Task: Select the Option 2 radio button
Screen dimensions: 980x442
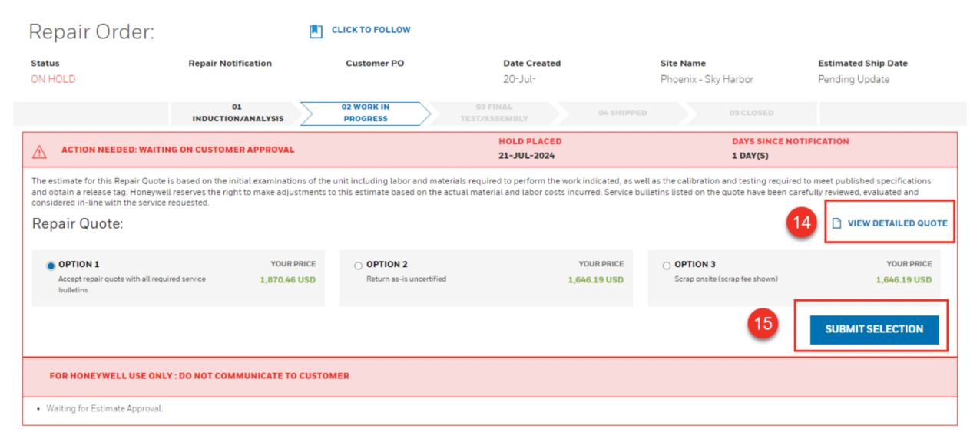Action: tap(359, 266)
